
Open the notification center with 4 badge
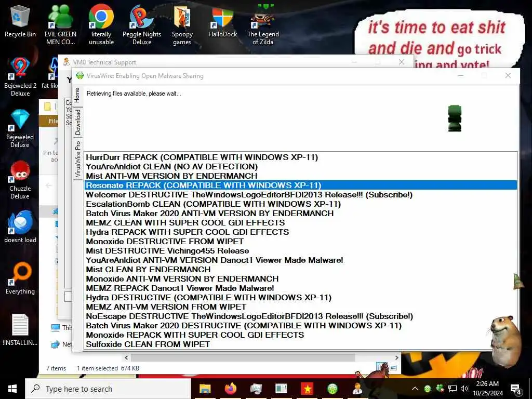point(515,389)
